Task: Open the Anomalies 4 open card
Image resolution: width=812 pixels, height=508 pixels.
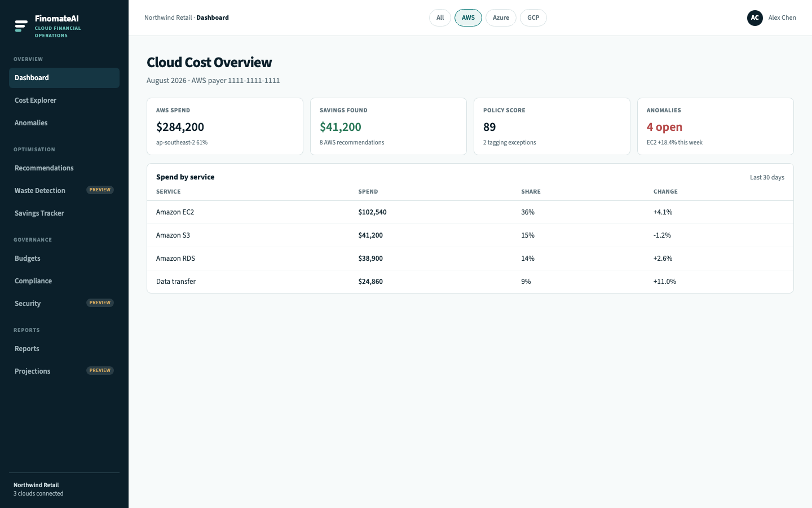Action: [x=716, y=126]
